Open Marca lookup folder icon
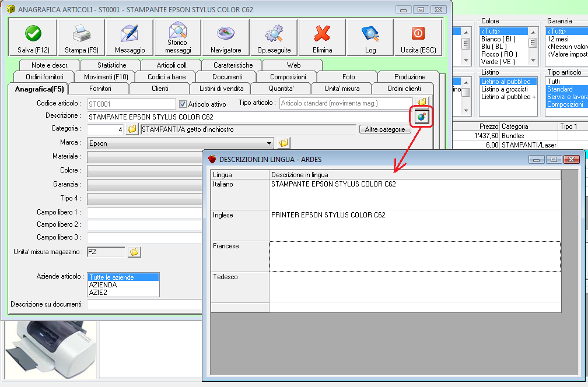The height and width of the screenshot is (387, 588). tap(284, 143)
